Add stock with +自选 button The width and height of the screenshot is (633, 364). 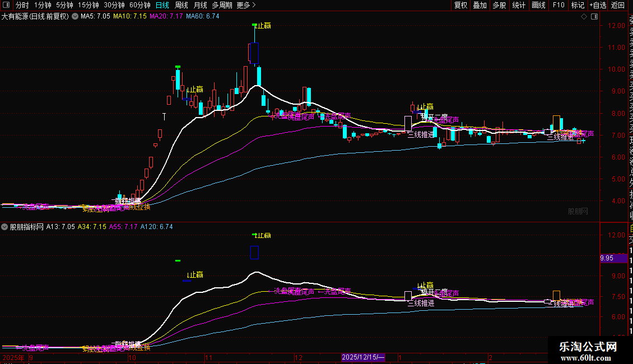pyautogui.click(x=598, y=5)
